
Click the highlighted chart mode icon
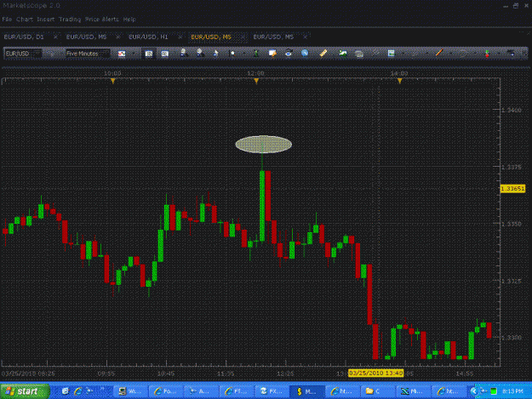(x=149, y=54)
